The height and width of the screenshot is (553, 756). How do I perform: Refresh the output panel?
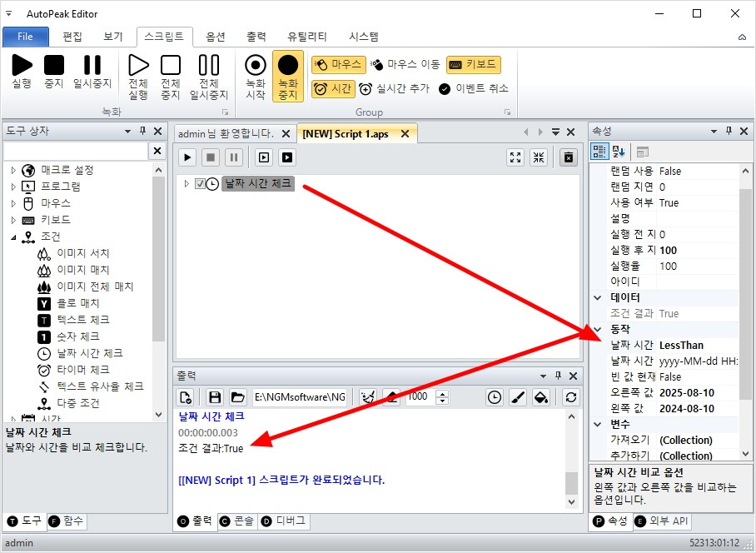pos(571,397)
